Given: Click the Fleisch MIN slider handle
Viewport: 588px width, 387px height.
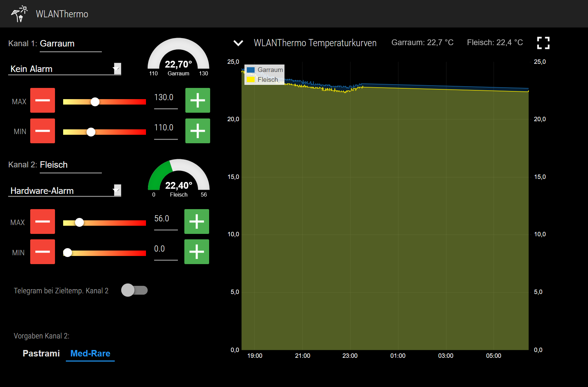Looking at the screenshot, I should [68, 253].
